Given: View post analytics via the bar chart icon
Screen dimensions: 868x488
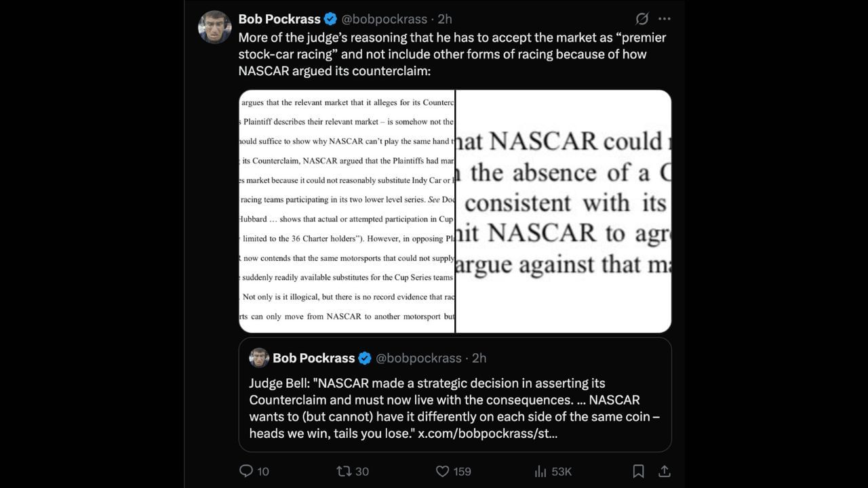Looking at the screenshot, I should coord(540,470).
